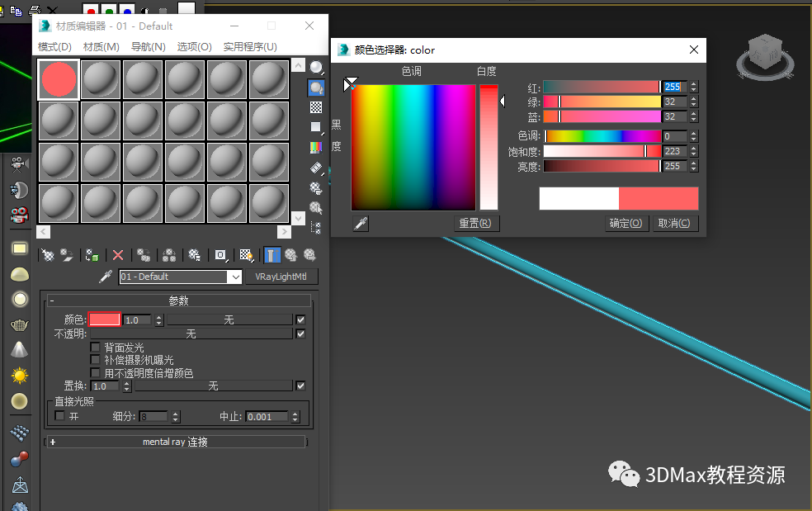Pick material from object eyedropper
Screen dimensions: 812x511
click(105, 277)
